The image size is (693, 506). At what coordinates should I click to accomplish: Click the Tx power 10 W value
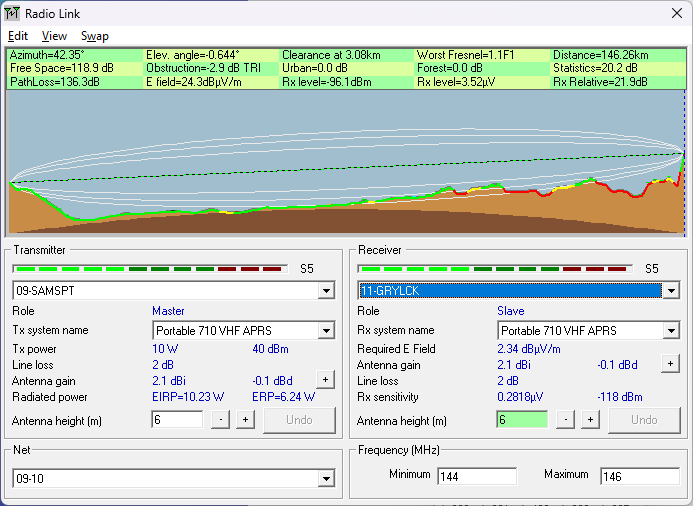pyautogui.click(x=165, y=349)
